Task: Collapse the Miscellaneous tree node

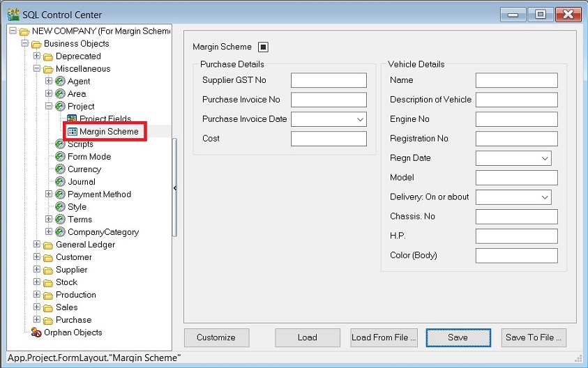Action: pos(37,69)
